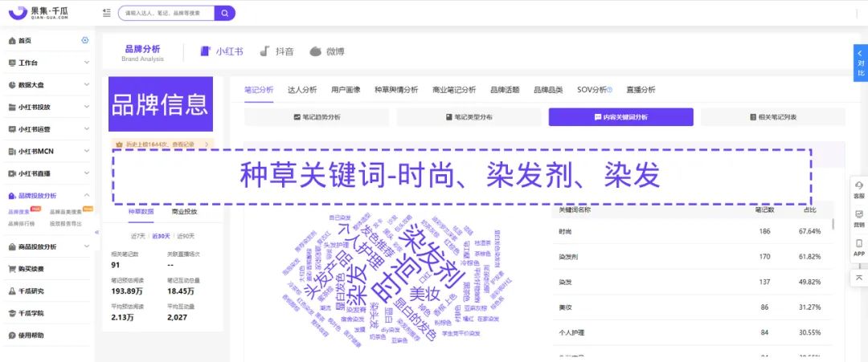Select the 近90天 time range
Viewport: 868px width, 362px height.
coord(186,236)
